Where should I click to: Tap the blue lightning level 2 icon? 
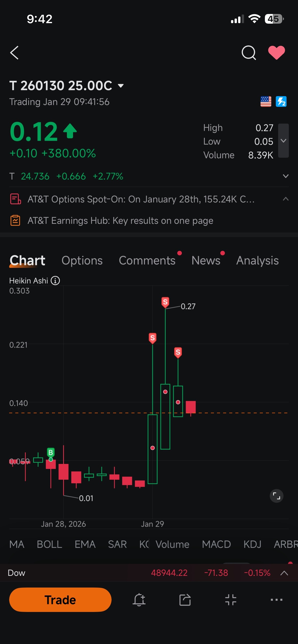(x=281, y=102)
